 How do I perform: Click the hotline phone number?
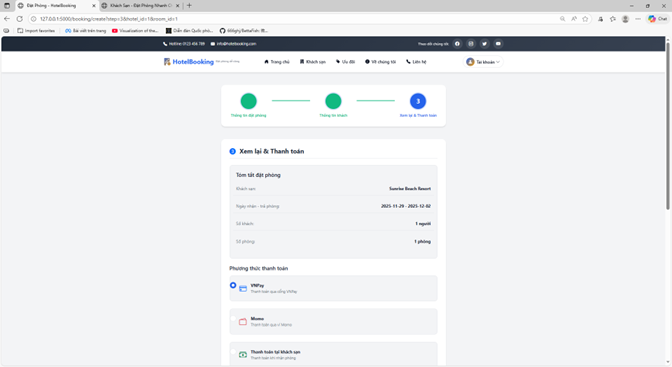click(x=184, y=44)
